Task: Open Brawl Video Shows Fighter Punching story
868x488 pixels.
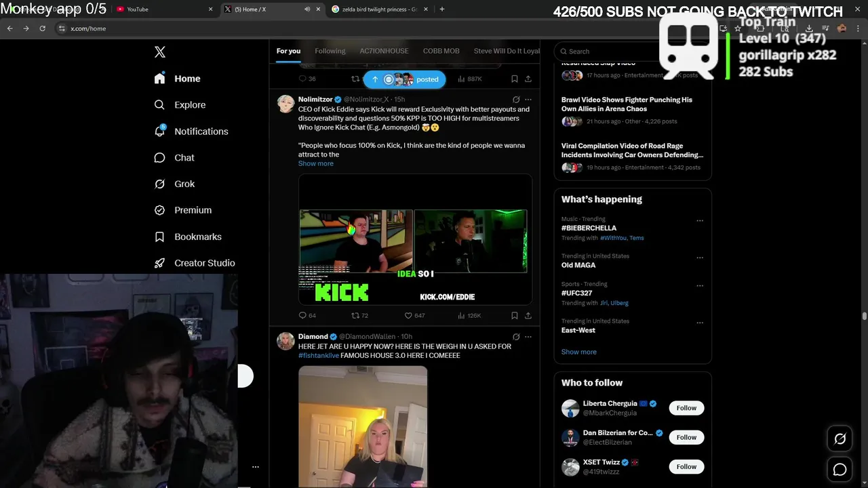Action: tap(627, 104)
